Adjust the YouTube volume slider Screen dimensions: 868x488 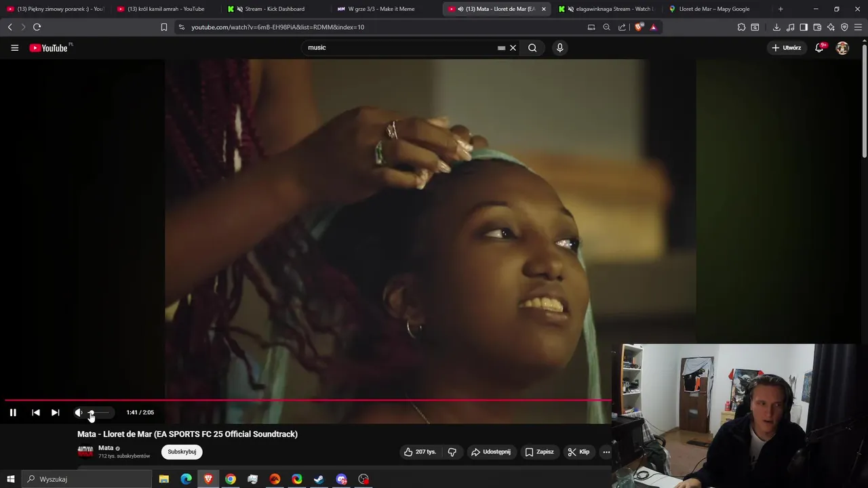tap(99, 412)
